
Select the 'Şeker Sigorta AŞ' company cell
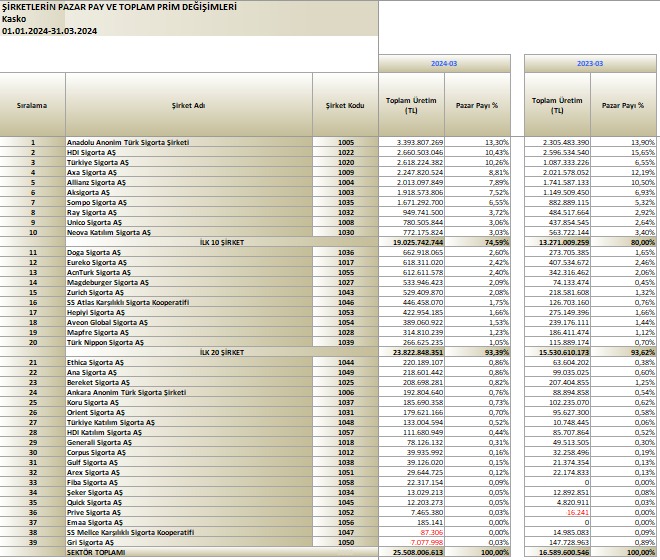189,492
